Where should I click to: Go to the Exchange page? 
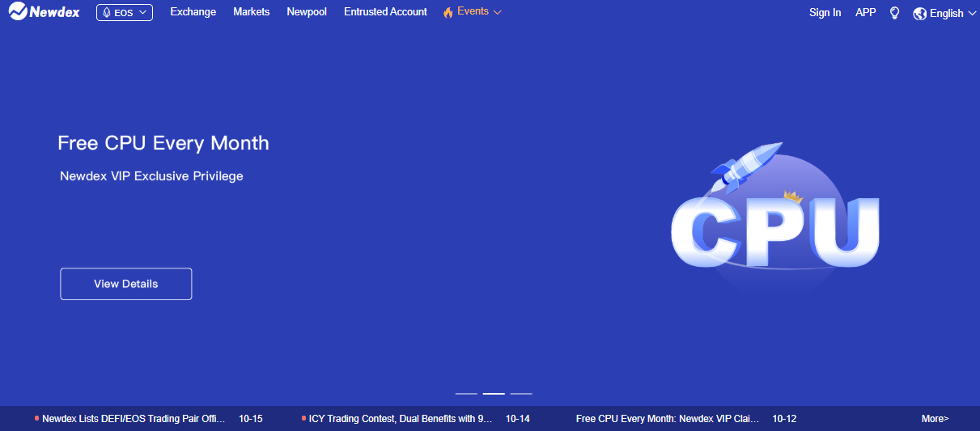193,12
